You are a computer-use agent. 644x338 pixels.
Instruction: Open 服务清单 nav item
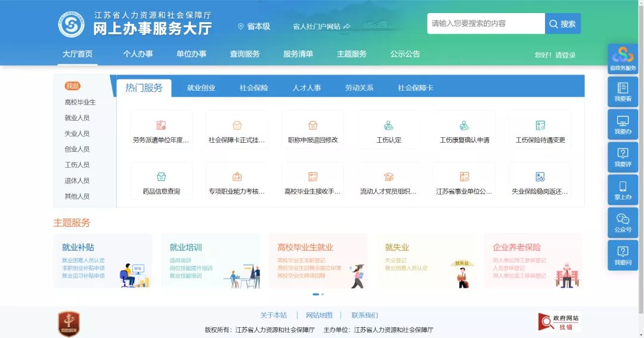click(298, 54)
